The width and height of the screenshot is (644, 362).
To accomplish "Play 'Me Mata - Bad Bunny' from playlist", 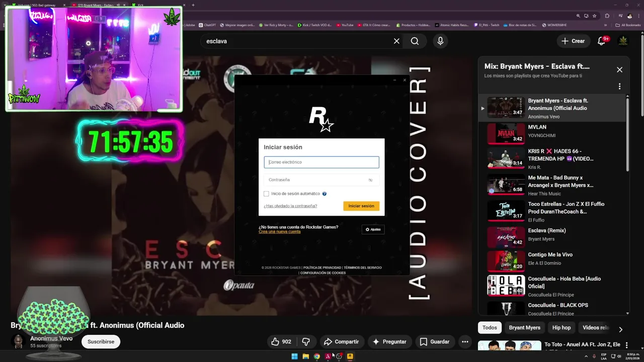I will point(552,185).
